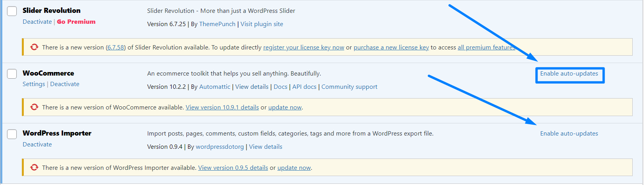The image size is (644, 185).
Task: Click the Version 0.9.4 text
Action: pos(165,147)
